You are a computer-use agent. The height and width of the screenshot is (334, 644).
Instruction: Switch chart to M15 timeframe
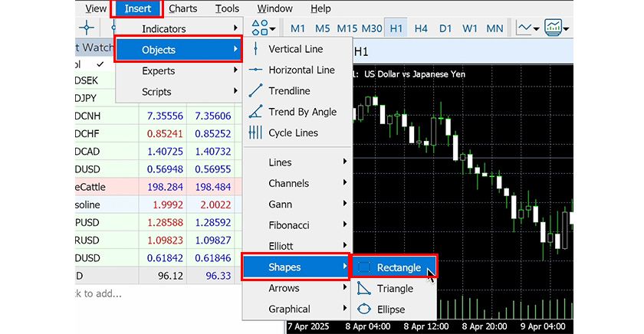point(347,29)
